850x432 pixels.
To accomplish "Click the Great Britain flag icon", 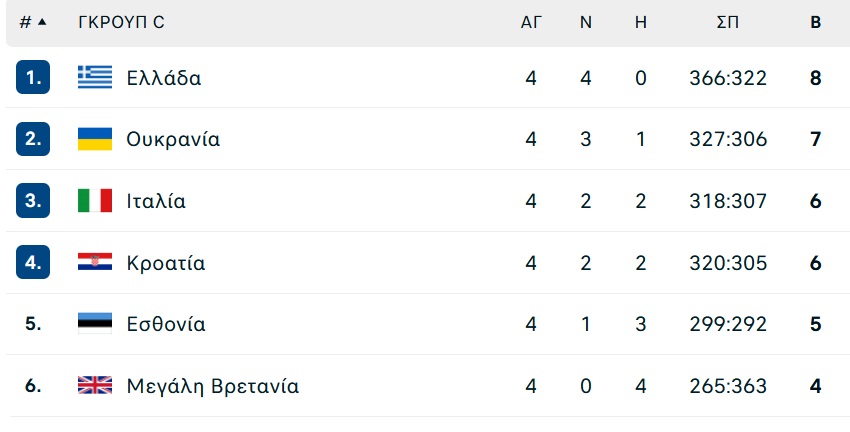I will [95, 385].
